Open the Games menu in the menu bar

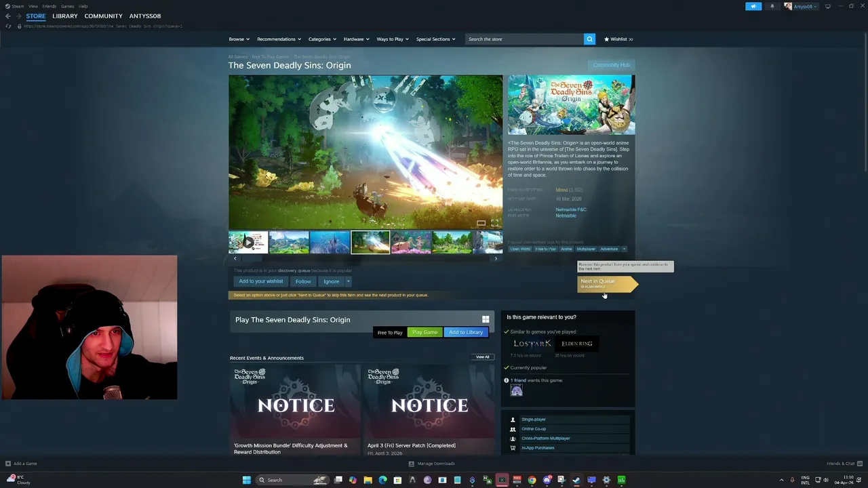pyautogui.click(x=67, y=6)
